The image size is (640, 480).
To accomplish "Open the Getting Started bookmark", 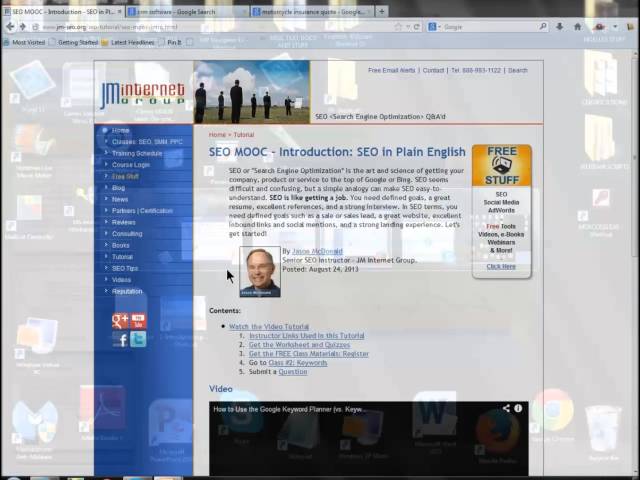I will click(73, 42).
